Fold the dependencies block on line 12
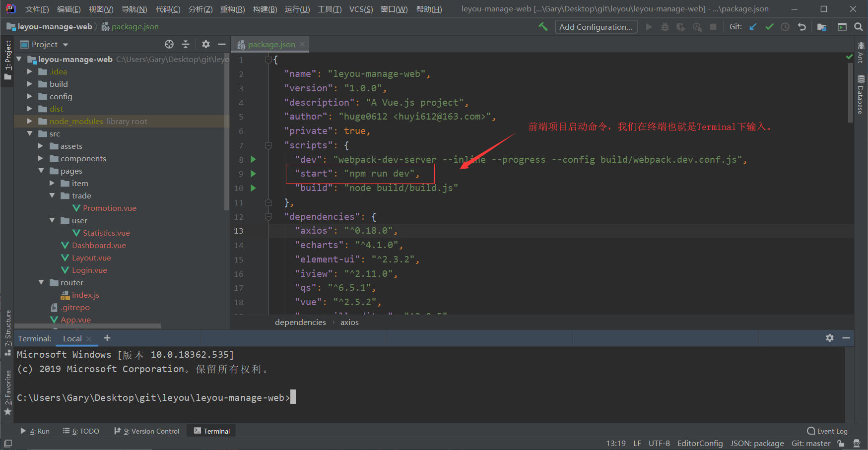Image resolution: width=868 pixels, height=450 pixels. [268, 217]
